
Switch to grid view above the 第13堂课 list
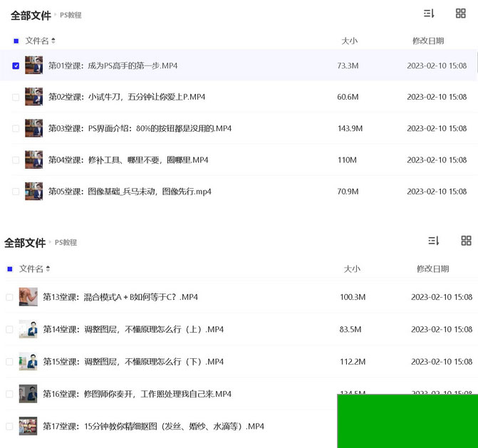(466, 241)
